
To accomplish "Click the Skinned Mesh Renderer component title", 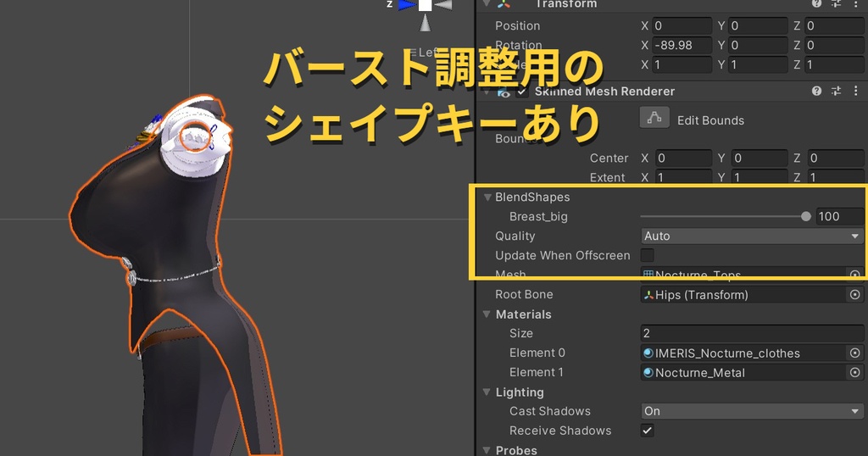I will 604,92.
